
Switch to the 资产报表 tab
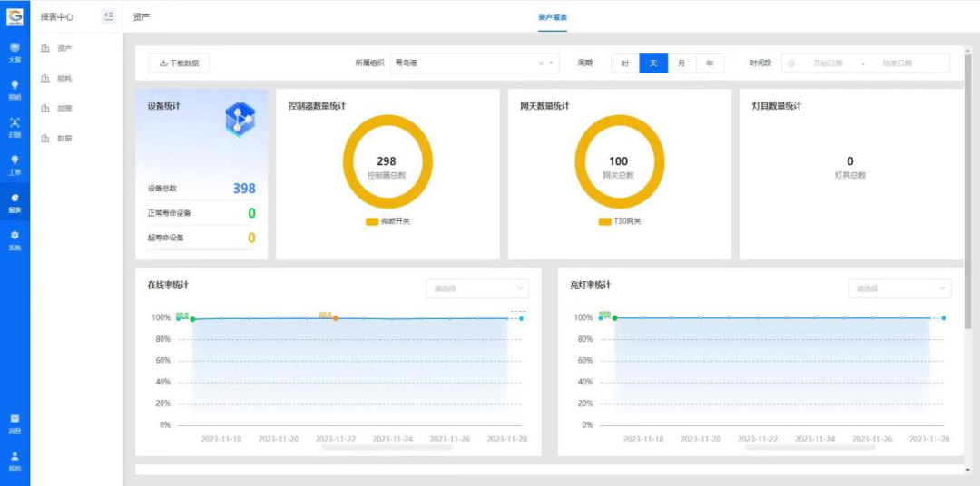coord(552,17)
